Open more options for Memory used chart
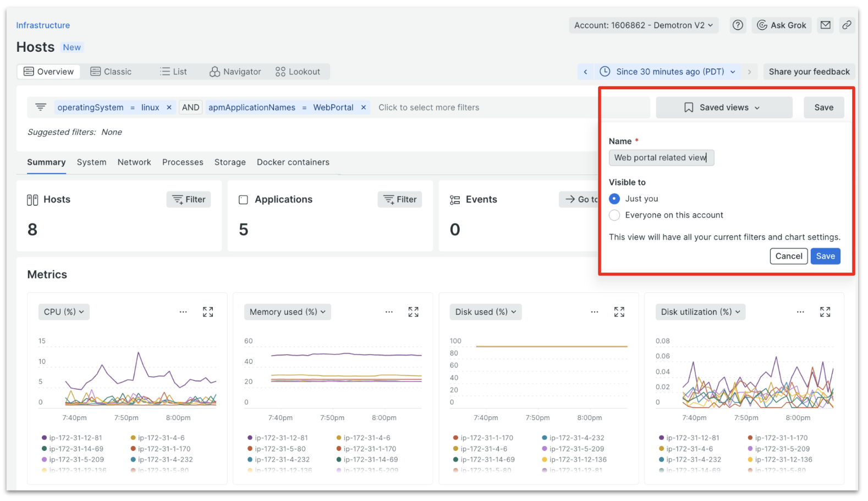 coord(389,312)
